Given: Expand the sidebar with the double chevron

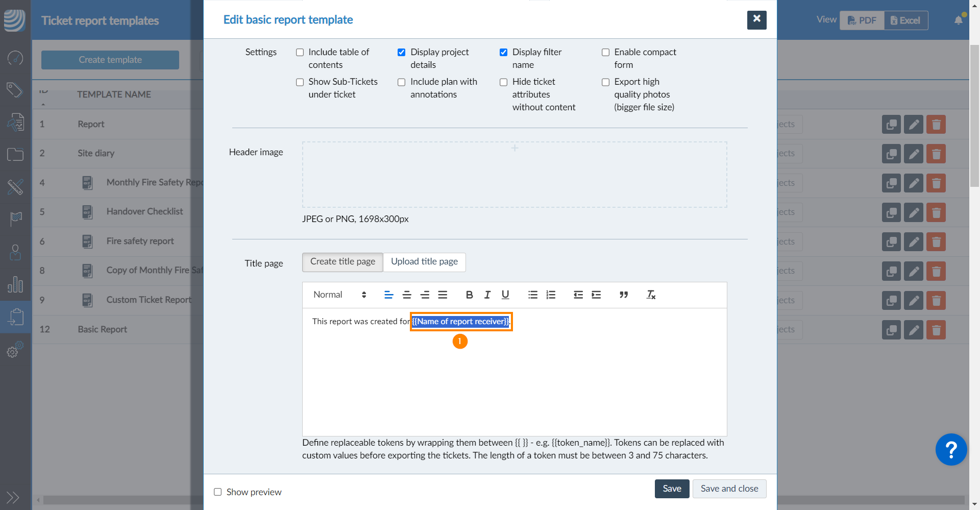Looking at the screenshot, I should pyautogui.click(x=13, y=497).
